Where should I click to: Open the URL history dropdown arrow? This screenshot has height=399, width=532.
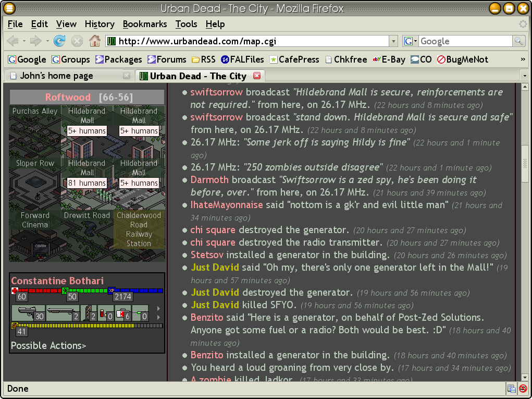(393, 41)
